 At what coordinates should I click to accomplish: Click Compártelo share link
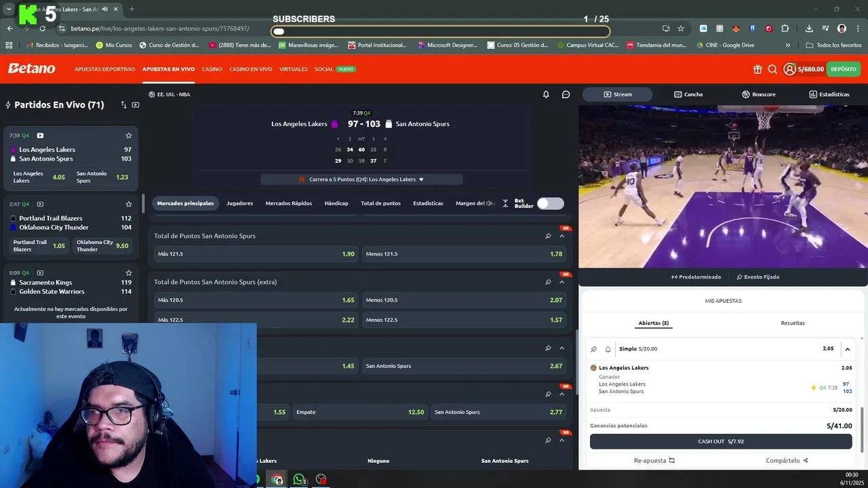pyautogui.click(x=787, y=460)
